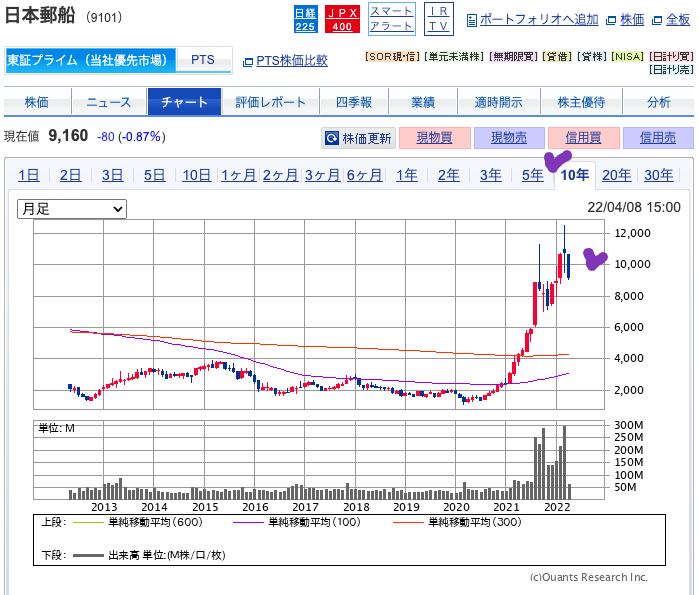Open the 適時開示 tab
The image size is (699, 595).
(499, 102)
